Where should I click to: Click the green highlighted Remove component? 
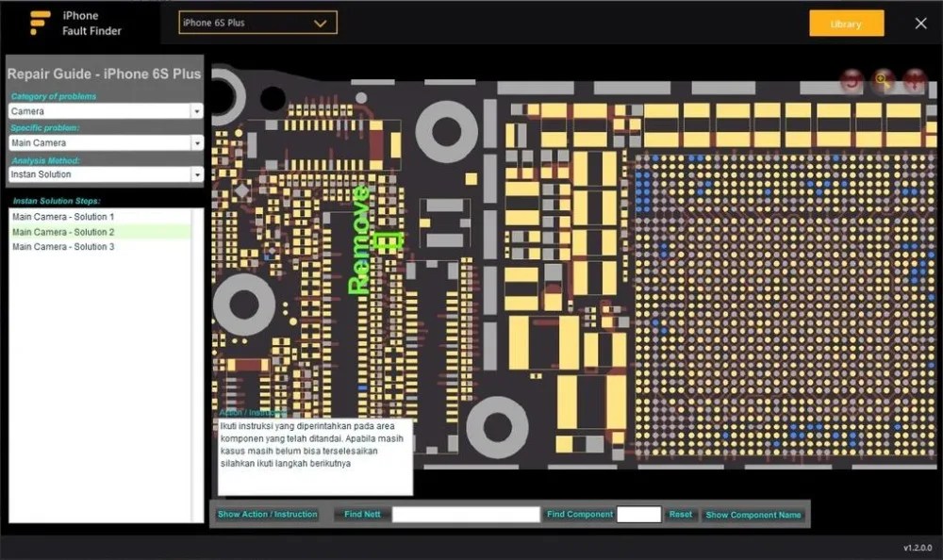(387, 241)
